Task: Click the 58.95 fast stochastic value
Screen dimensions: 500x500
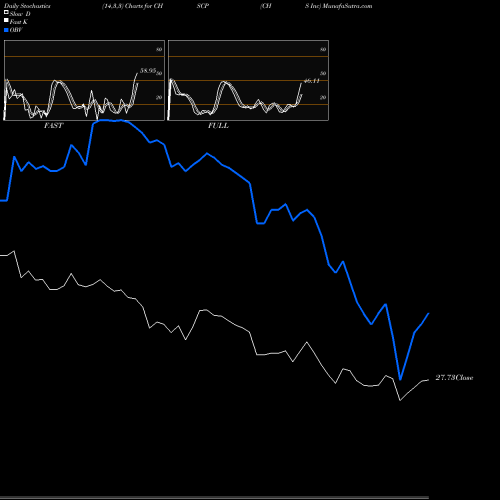Action: click(148, 71)
